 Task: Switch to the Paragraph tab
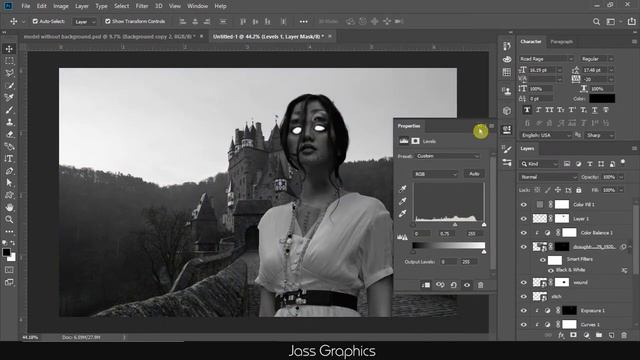[562, 42]
